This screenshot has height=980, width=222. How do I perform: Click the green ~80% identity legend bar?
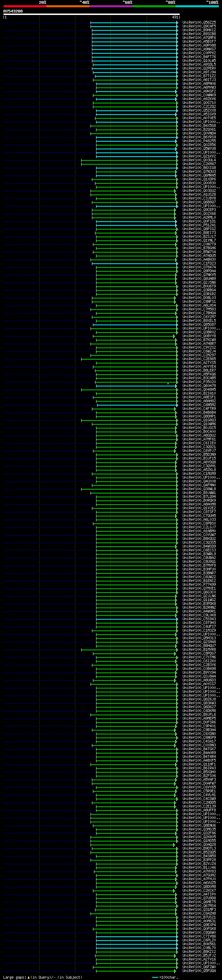[154, 6]
